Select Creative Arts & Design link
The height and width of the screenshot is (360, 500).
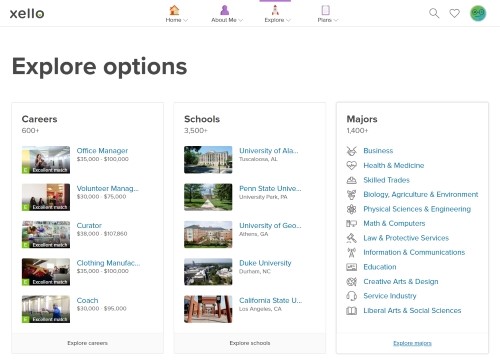(x=401, y=282)
